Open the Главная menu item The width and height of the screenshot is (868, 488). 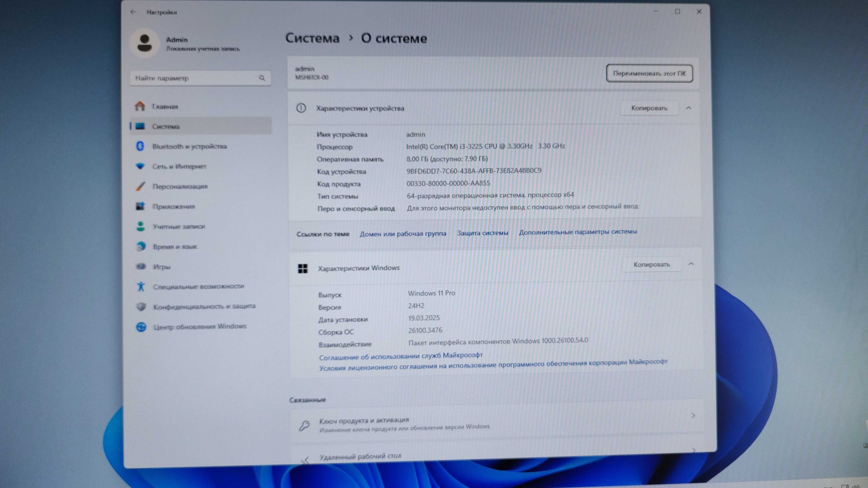[x=201, y=106]
